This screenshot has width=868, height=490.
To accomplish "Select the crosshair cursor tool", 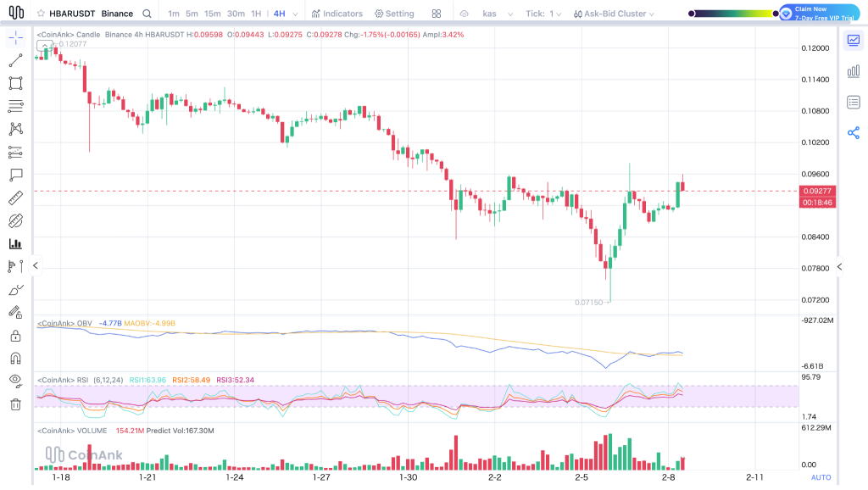I will [x=15, y=36].
